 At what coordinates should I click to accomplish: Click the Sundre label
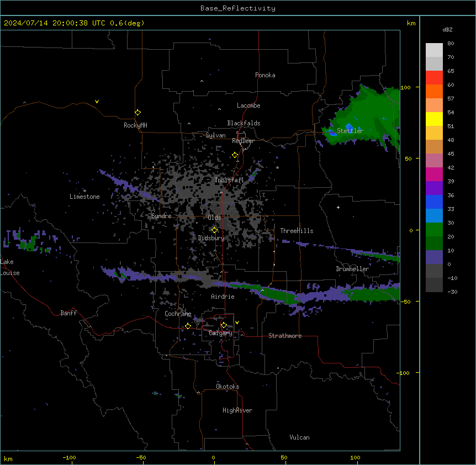coord(161,216)
